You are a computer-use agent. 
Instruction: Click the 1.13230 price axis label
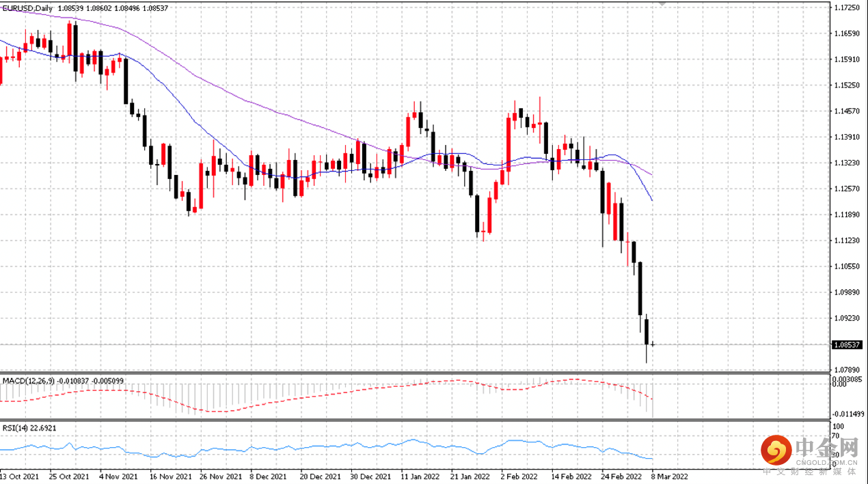pyautogui.click(x=847, y=163)
